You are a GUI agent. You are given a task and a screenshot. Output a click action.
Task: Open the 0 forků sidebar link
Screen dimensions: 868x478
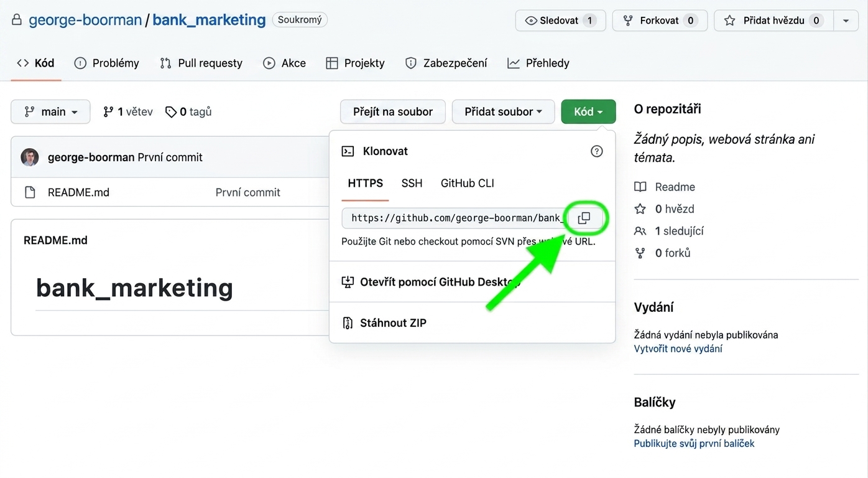[662, 253]
